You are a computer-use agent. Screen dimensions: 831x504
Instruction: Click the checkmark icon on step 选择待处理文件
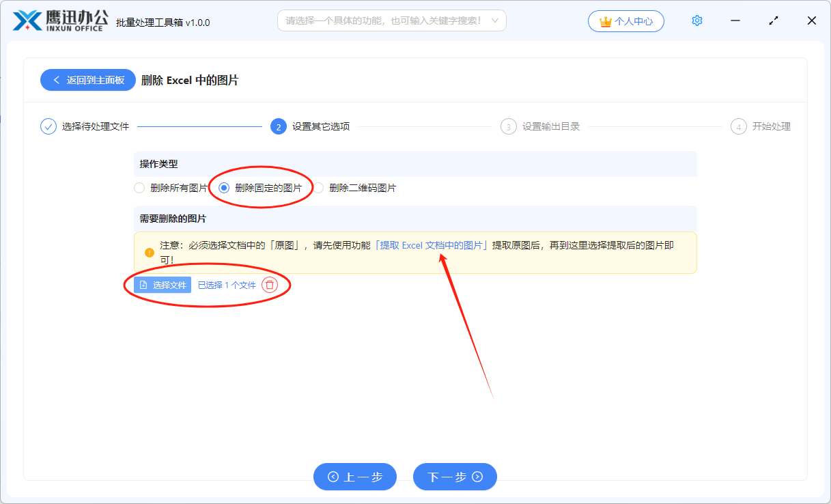click(x=48, y=126)
